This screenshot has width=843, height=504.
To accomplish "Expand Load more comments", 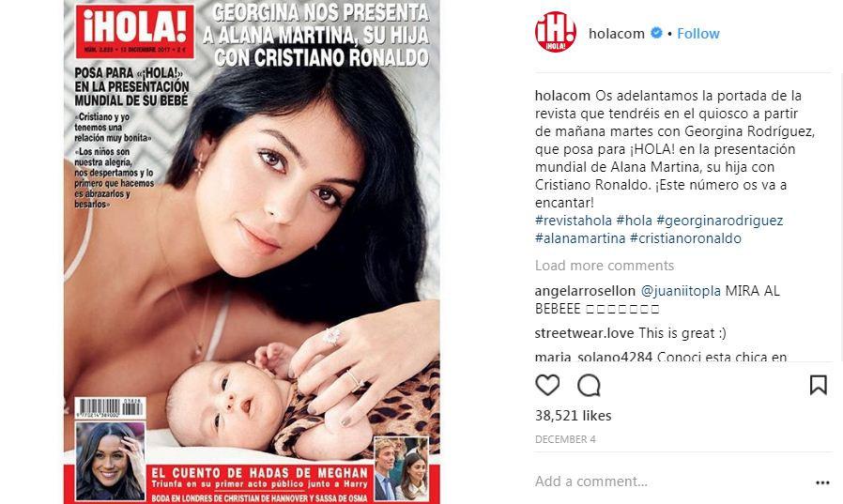I will point(605,266).
